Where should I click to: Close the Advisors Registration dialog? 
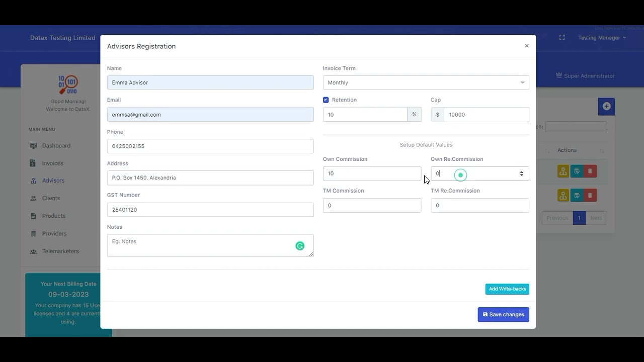[x=527, y=46]
